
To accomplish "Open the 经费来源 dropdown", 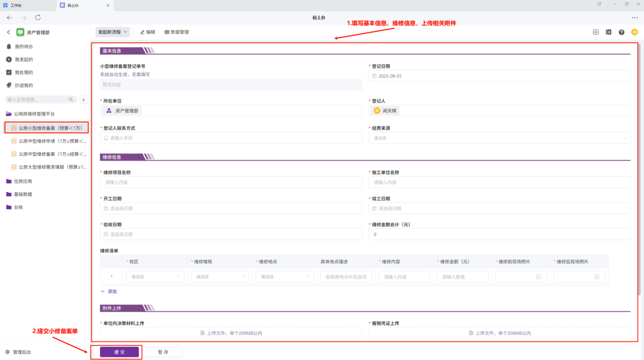I will point(499,138).
